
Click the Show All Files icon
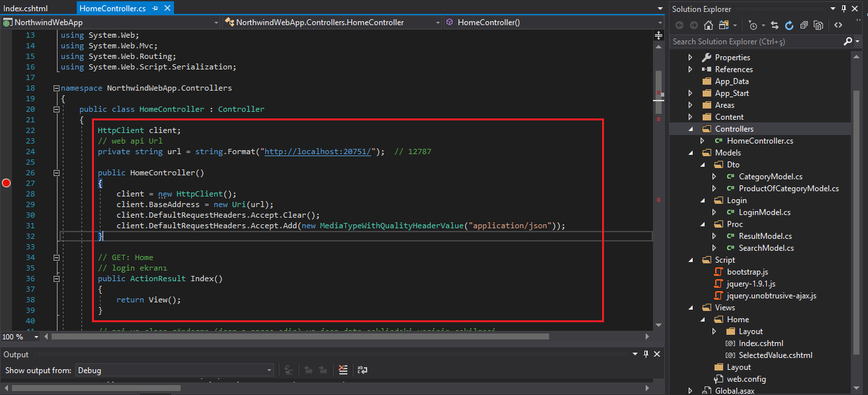click(x=818, y=25)
